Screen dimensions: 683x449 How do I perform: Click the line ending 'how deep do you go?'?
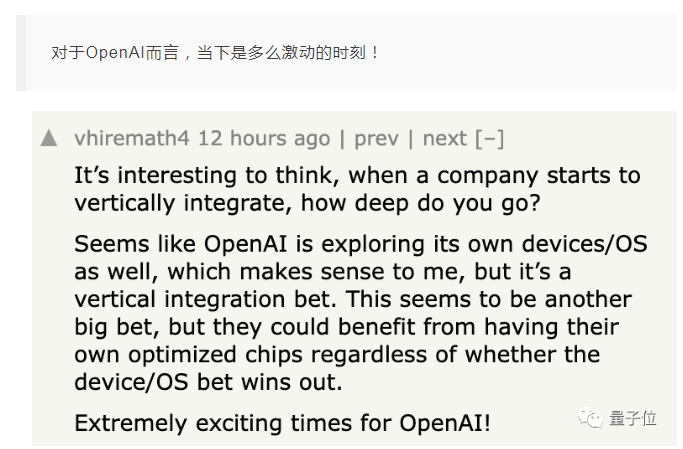(307, 203)
